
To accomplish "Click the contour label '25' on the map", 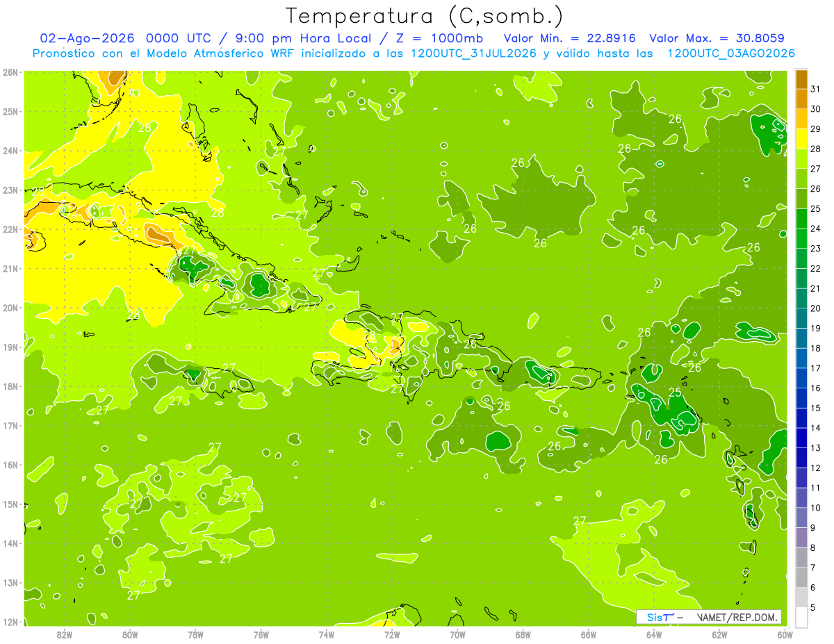I will tap(675, 393).
